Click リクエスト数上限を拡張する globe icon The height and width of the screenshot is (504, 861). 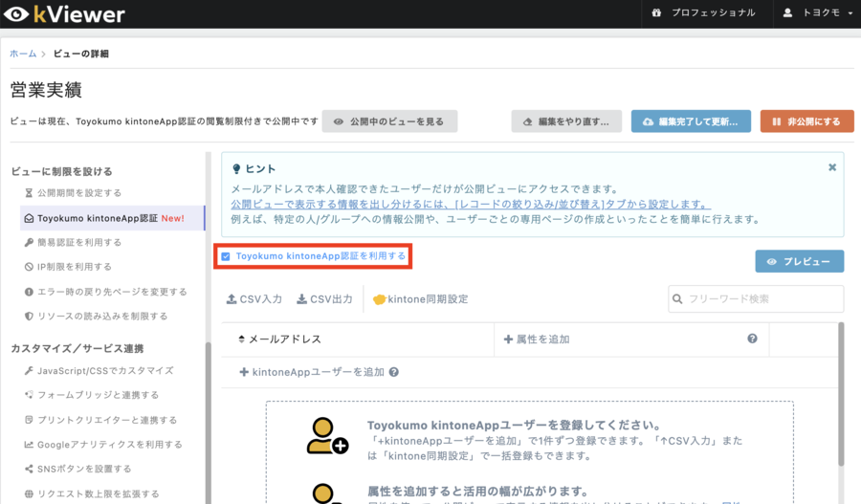point(29,493)
